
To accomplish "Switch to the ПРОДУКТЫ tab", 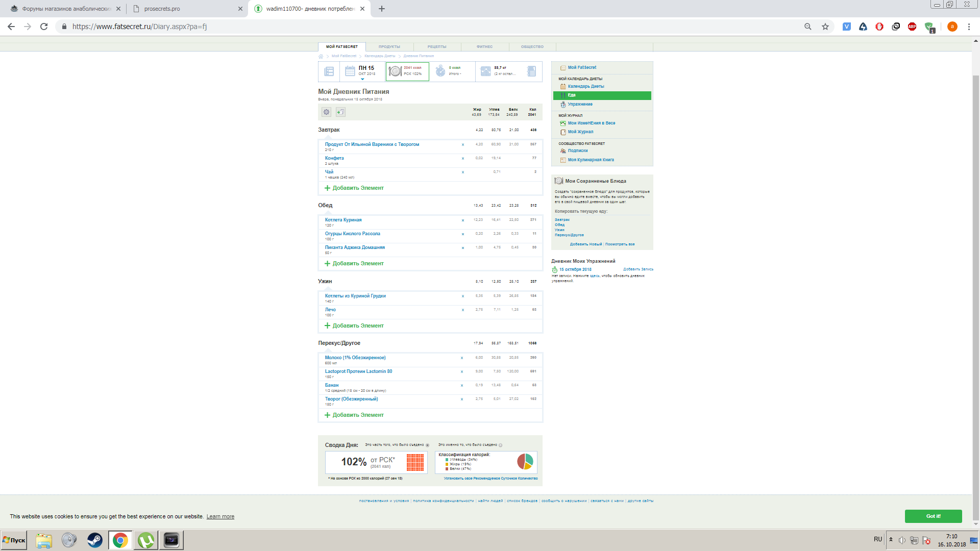I will tap(389, 47).
